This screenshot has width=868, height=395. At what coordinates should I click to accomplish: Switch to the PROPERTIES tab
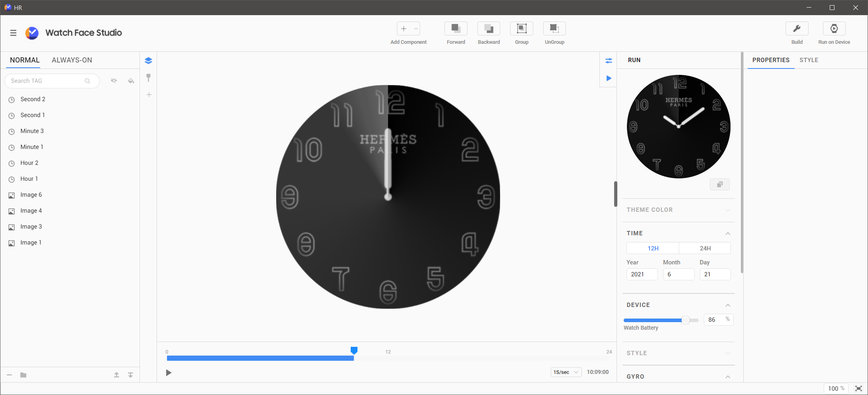[771, 60]
